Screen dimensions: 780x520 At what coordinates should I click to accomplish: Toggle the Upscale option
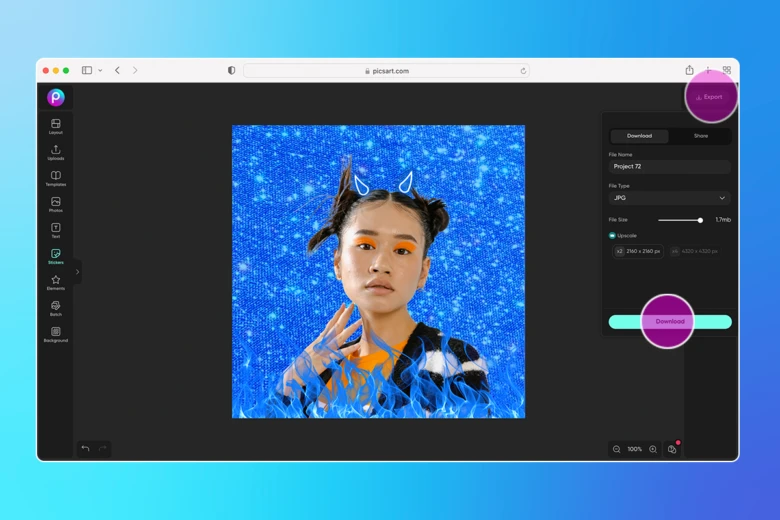tap(612, 236)
